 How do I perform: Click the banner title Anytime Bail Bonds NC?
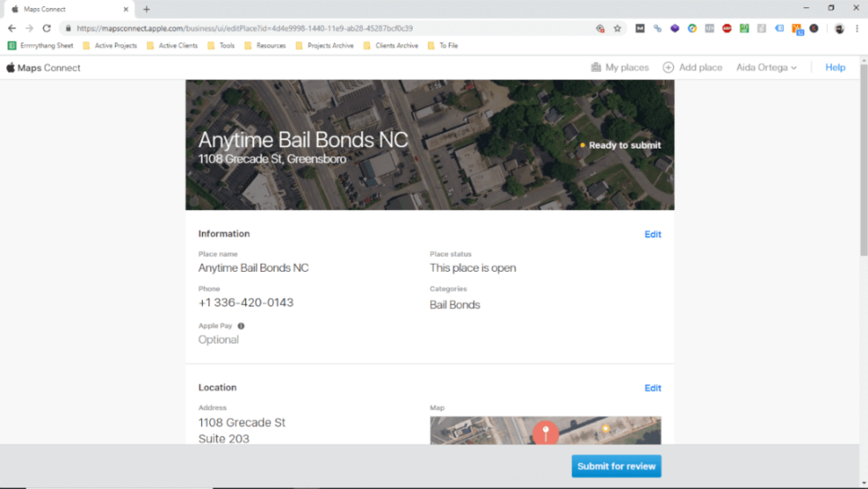coord(303,140)
